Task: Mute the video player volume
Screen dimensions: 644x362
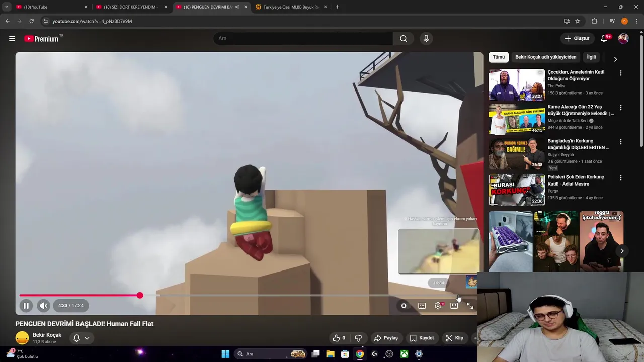Action: coord(44,305)
